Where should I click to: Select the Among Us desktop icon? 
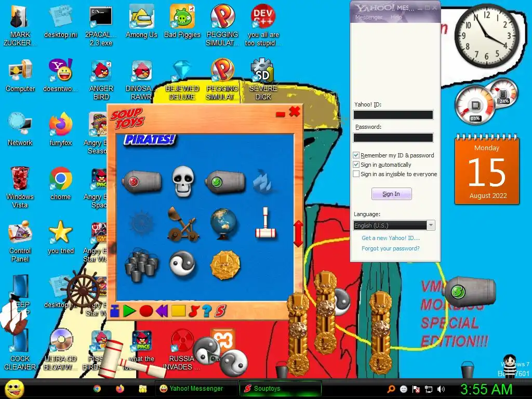(x=141, y=21)
